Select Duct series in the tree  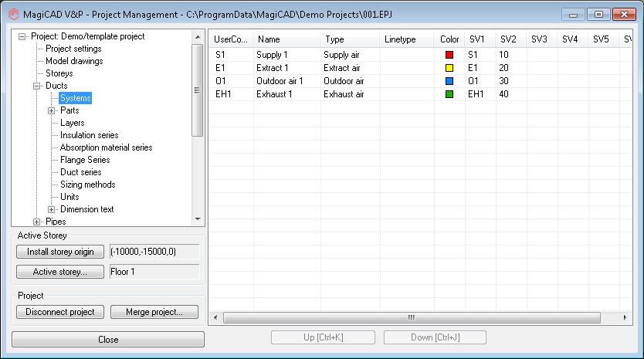[81, 171]
